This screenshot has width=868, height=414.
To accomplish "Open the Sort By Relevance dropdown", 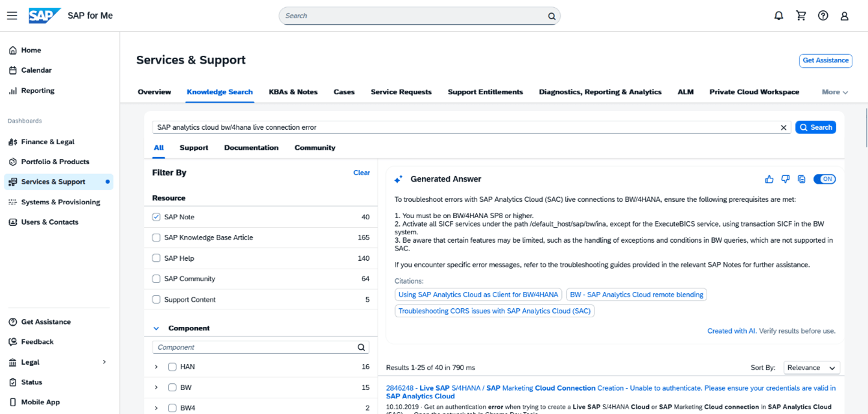I will (812, 368).
